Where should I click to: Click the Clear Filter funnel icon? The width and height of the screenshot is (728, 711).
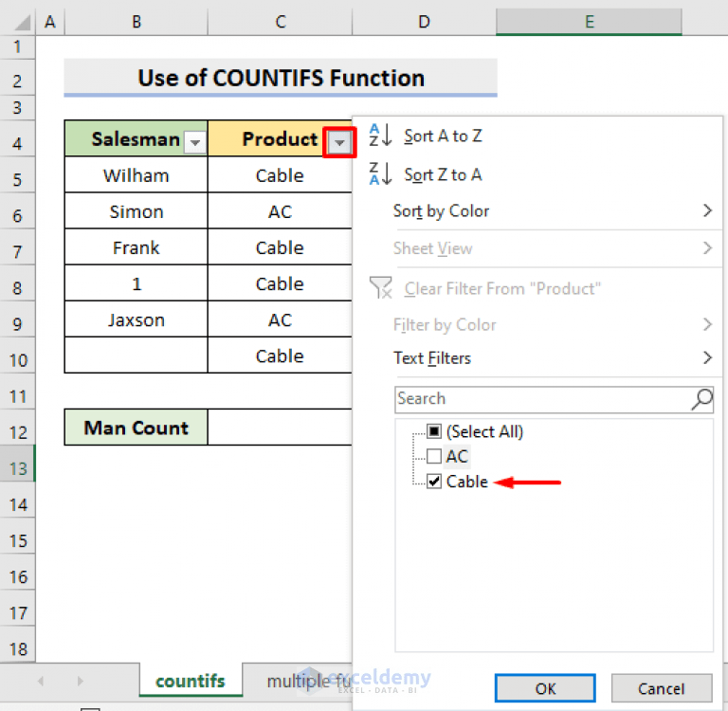[x=381, y=287]
